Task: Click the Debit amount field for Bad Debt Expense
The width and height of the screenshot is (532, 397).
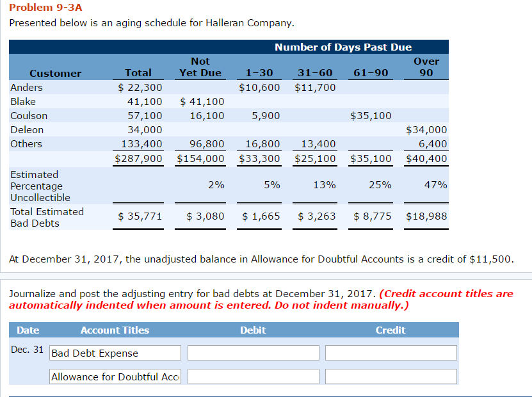Action: [252, 353]
